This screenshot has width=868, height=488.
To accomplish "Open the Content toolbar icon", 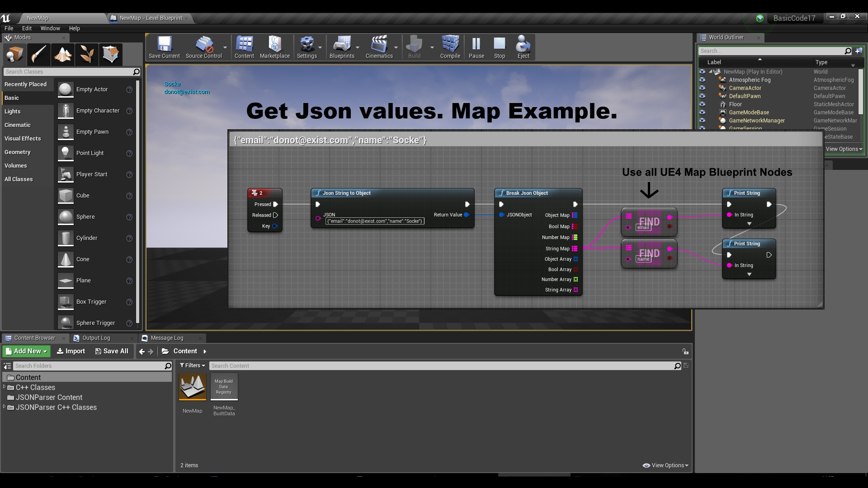I will click(244, 47).
